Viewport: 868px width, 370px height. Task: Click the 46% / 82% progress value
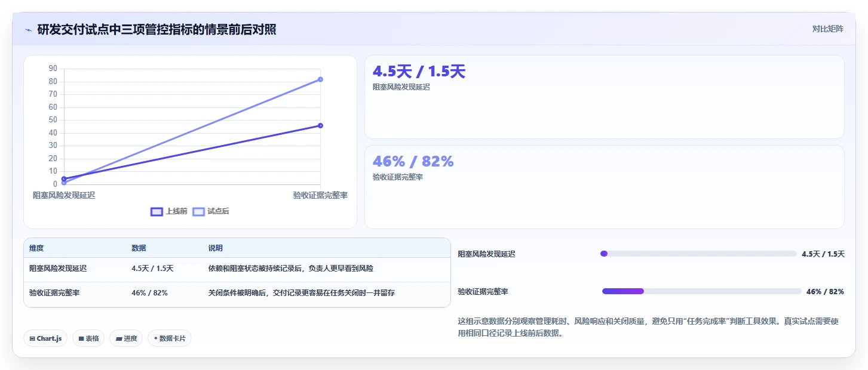click(825, 291)
